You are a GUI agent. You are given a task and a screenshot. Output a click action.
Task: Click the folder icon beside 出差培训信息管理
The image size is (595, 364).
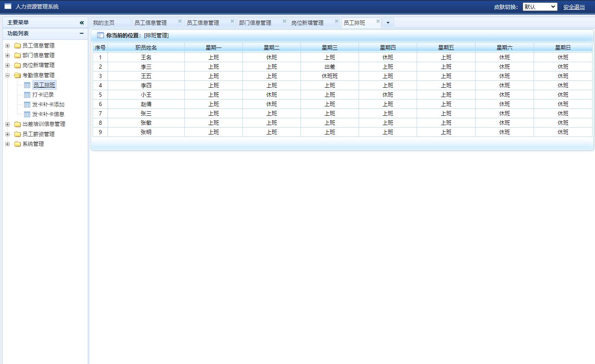(17, 124)
